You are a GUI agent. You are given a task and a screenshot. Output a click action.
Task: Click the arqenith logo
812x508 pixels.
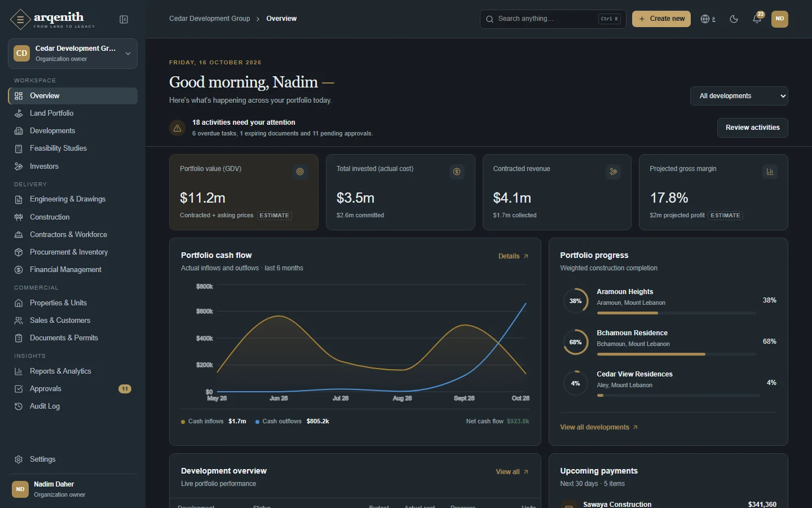(x=52, y=20)
